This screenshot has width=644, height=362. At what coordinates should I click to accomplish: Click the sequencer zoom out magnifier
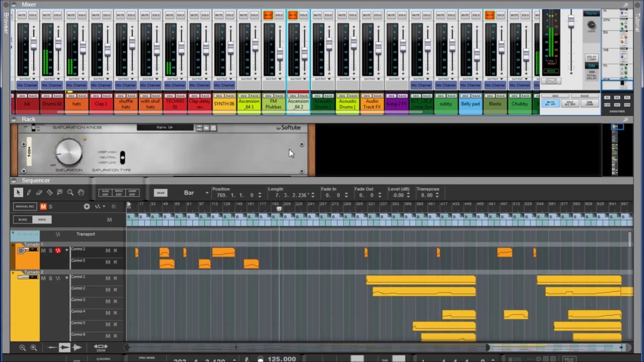click(x=22, y=347)
